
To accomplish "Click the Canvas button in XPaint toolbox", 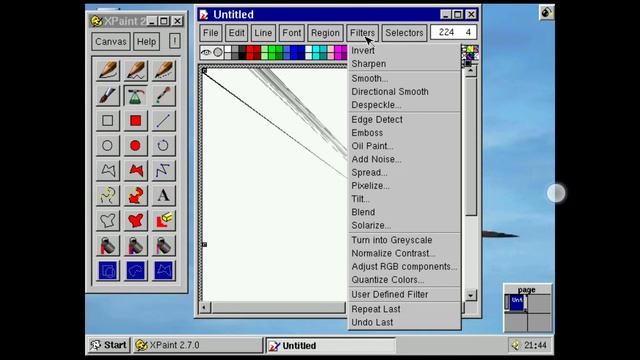I will pos(111,42).
